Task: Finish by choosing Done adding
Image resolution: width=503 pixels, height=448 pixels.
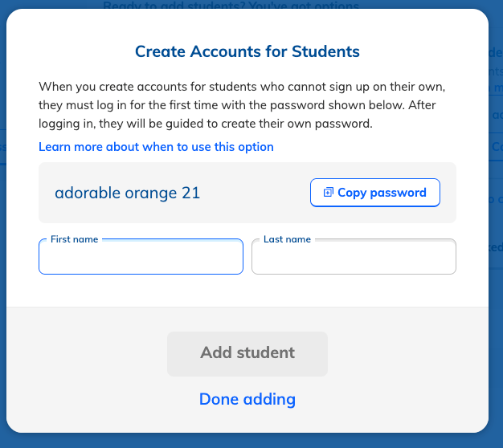Action: tap(247, 399)
